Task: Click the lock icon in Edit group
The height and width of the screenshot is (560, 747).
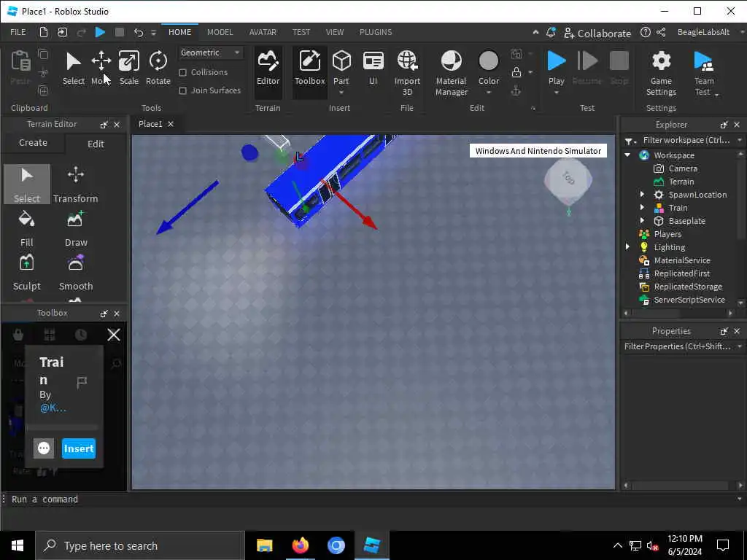Action: tap(516, 72)
